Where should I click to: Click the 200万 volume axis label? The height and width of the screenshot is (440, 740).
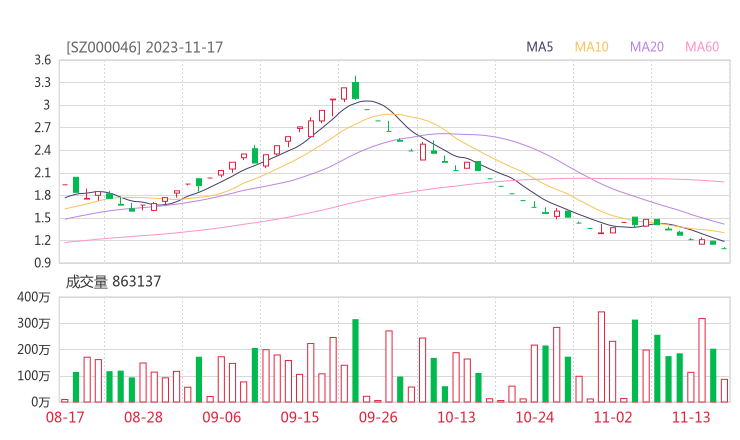34,350
